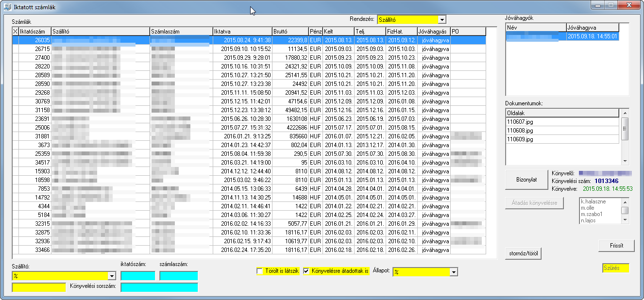Open the Állapot status dropdown
644x300 pixels.
tap(454, 272)
